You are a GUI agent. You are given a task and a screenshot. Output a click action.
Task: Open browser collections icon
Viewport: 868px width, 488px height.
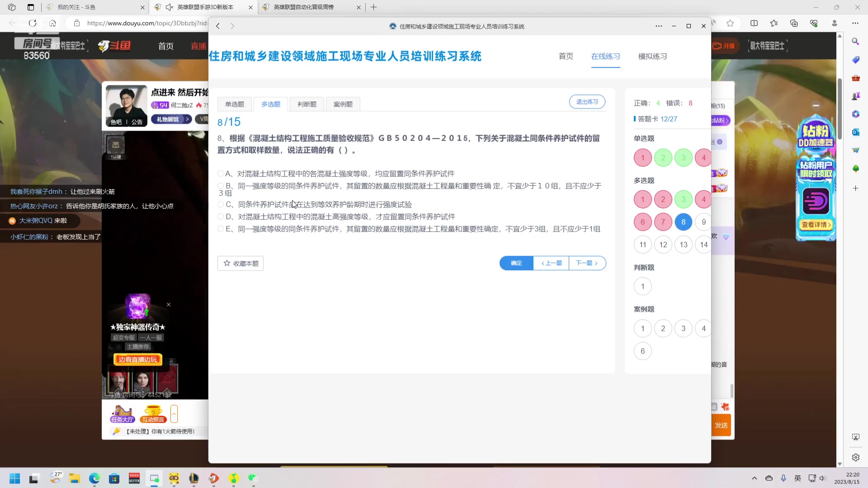793,23
